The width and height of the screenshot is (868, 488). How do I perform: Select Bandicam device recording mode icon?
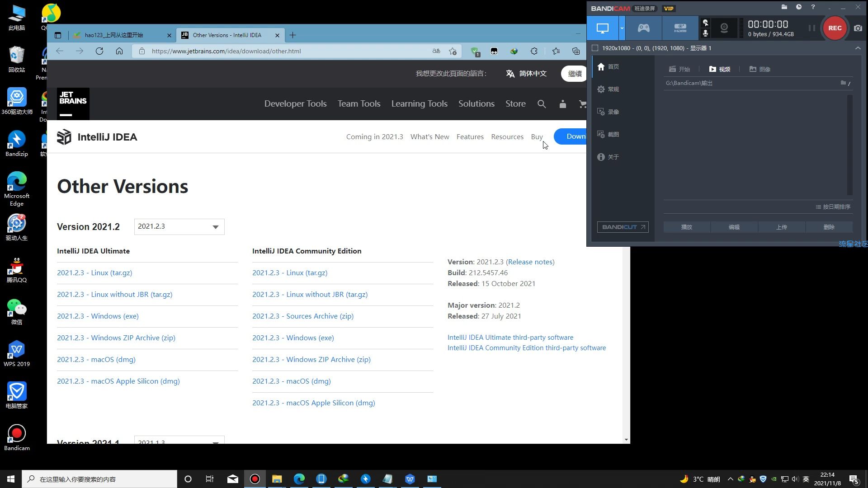(x=680, y=28)
